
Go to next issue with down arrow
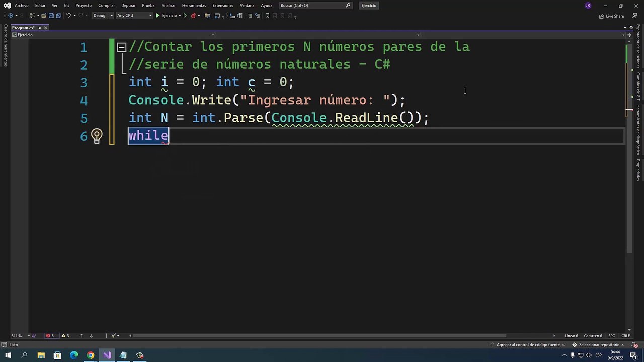(x=91, y=336)
